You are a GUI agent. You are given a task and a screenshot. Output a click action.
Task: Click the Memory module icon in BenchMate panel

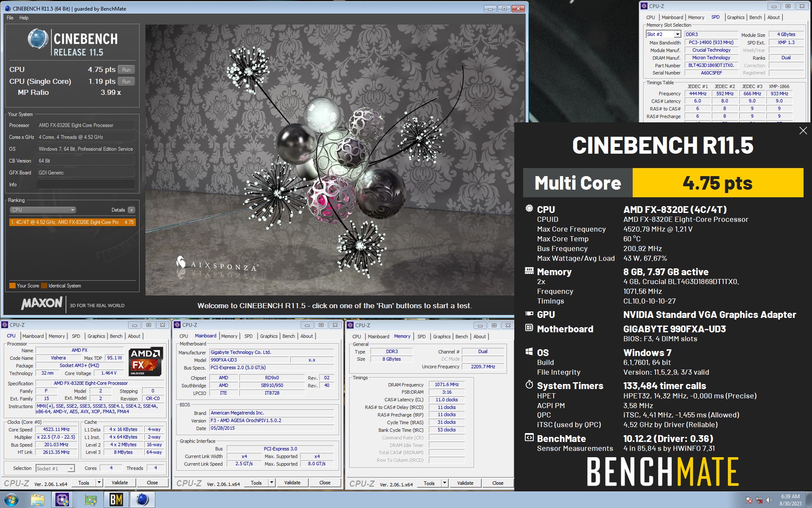[x=529, y=271]
